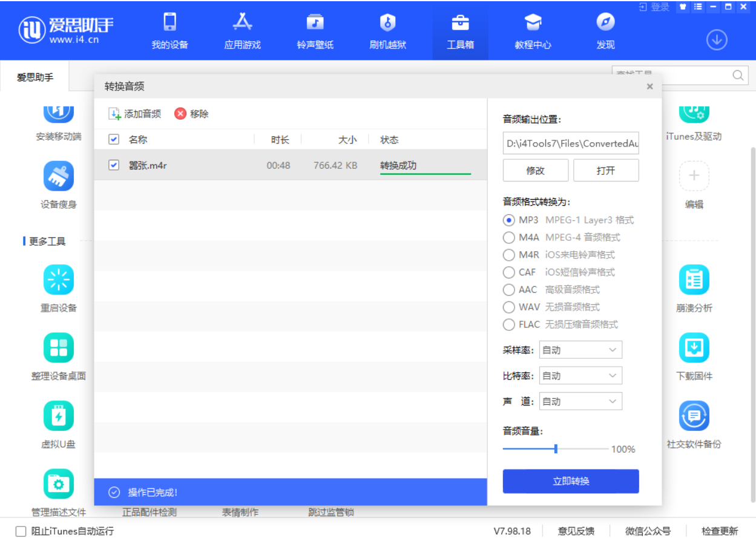Launch the 重启设备 tool
Viewport: 756px width, 544px height.
point(58,280)
